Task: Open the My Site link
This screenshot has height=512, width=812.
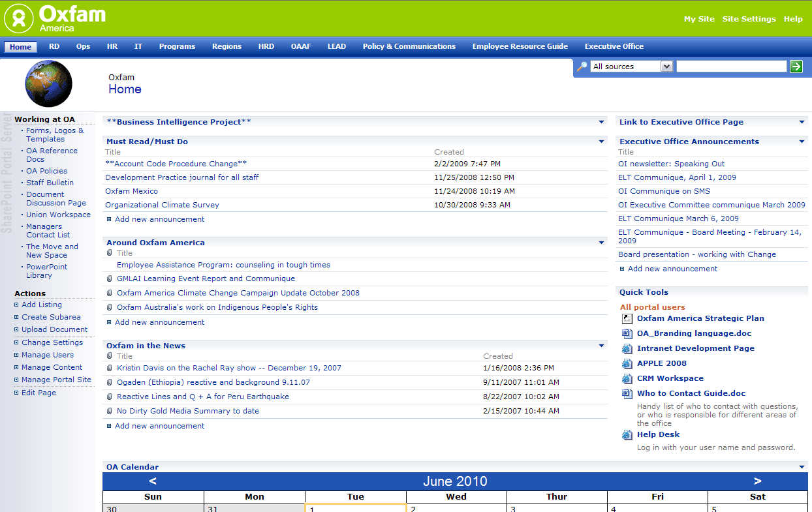Action: point(699,19)
